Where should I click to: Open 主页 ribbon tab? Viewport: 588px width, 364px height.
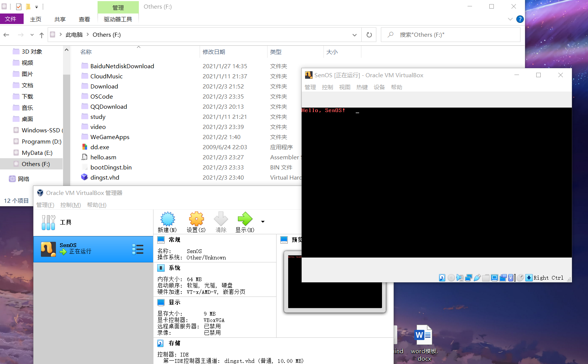click(36, 19)
